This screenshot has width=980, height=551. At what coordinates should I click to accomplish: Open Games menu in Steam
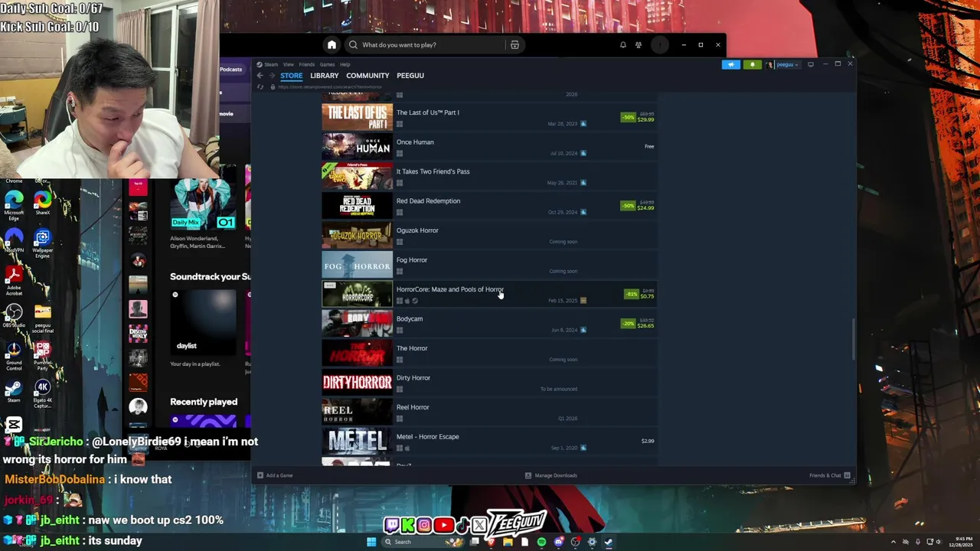327,64
